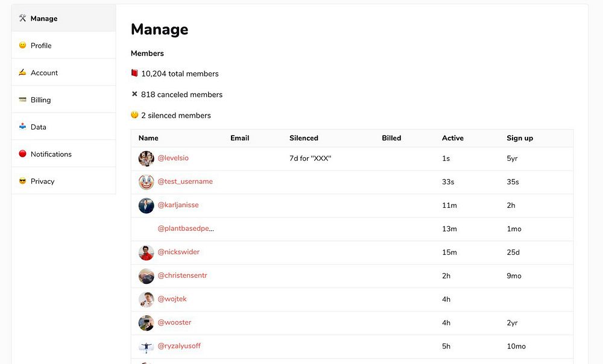
Task: Switch to the Notifications tab
Action: click(51, 154)
